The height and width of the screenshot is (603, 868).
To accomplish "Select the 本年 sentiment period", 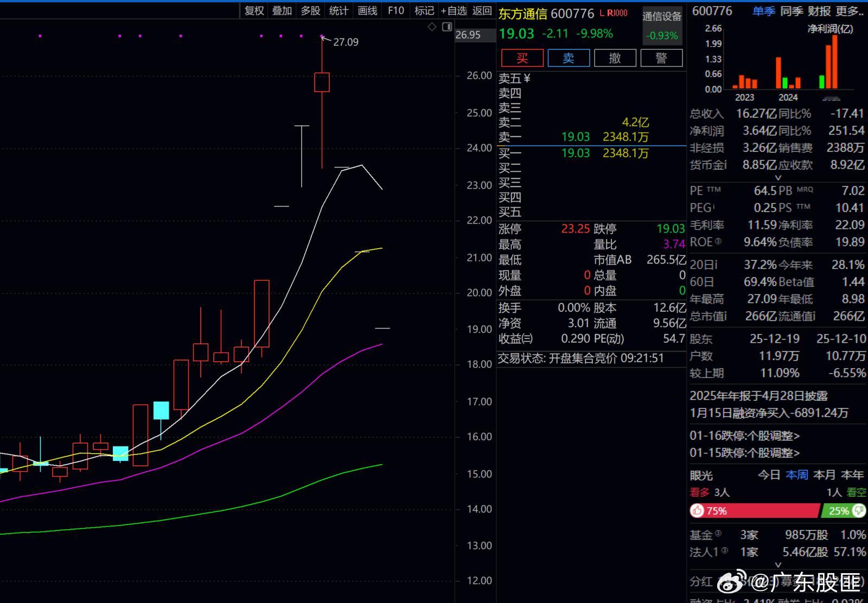I will pos(852,475).
